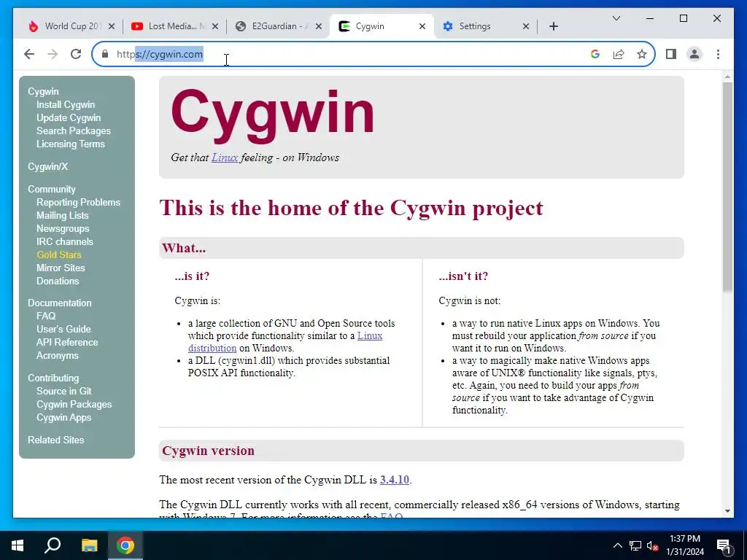Image resolution: width=747 pixels, height=560 pixels.
Task: Click the scrollbar down arrow
Action: (x=727, y=511)
